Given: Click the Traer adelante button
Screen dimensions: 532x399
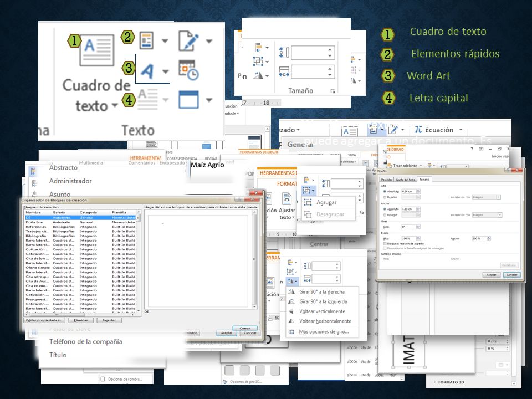Looking at the screenshot, I should 402,166.
